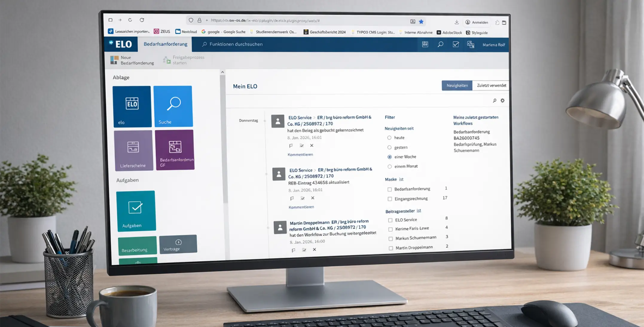
Task: Open the Lieferscheine tile
Action: point(133,150)
